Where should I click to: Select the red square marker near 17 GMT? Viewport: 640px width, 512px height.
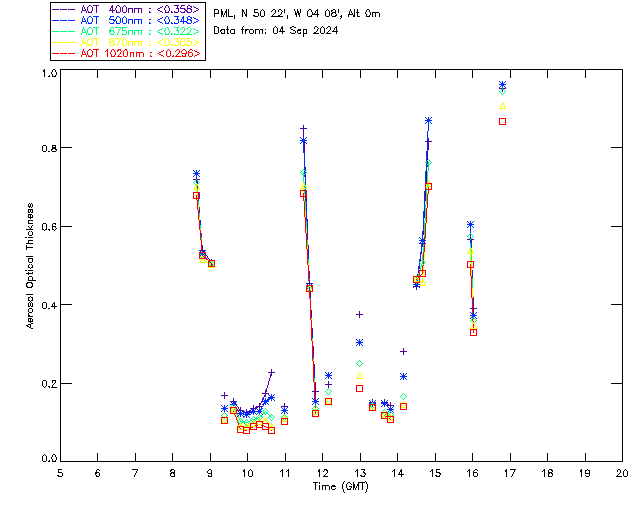pyautogui.click(x=502, y=121)
